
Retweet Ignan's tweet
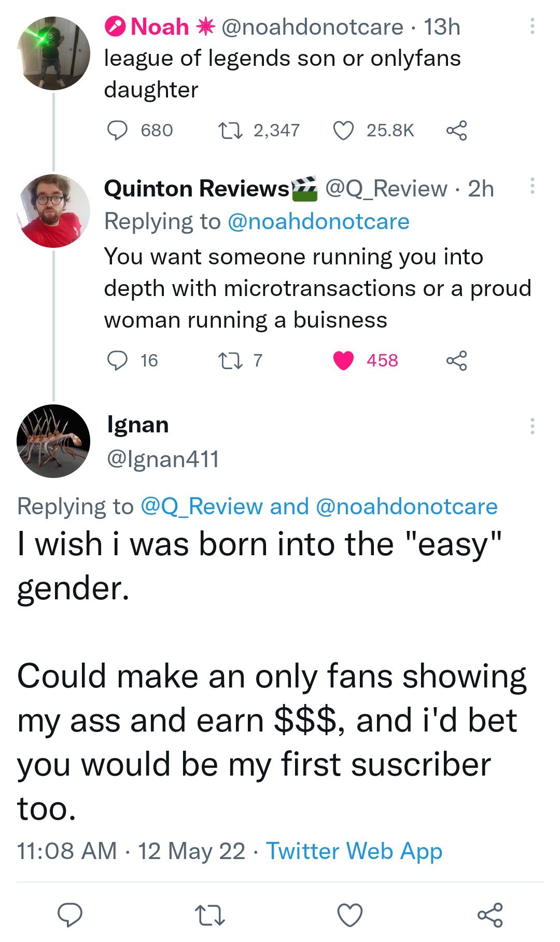(x=209, y=915)
